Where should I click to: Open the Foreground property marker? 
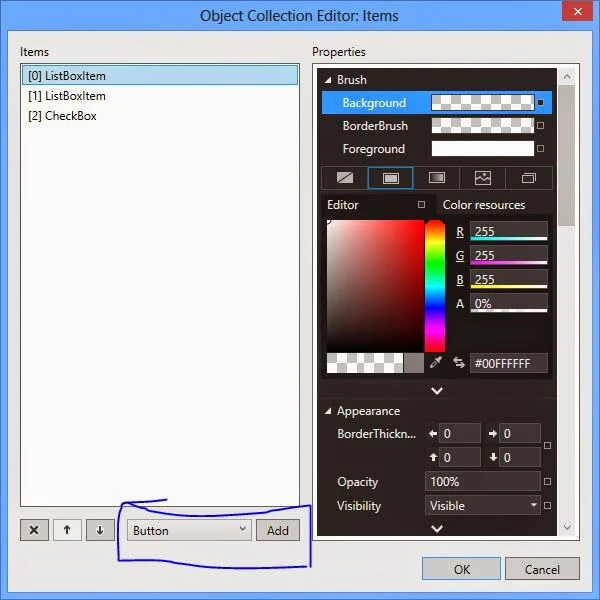pos(540,148)
